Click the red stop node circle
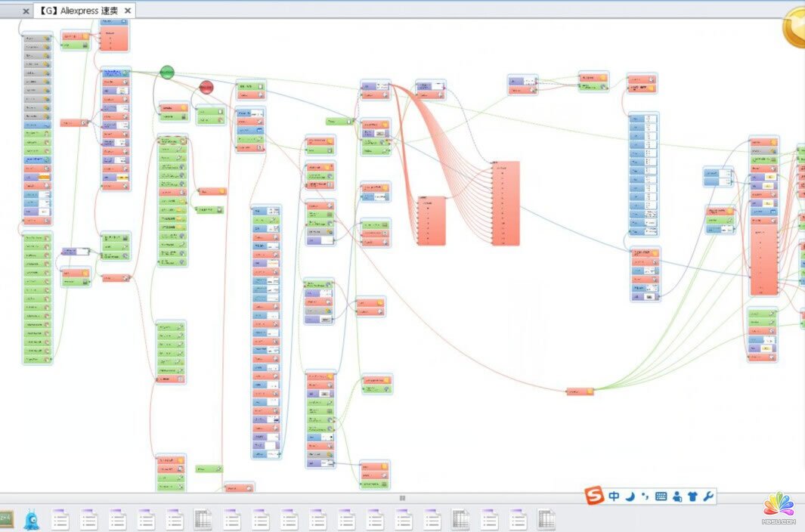This screenshot has height=532, width=805. click(x=206, y=88)
